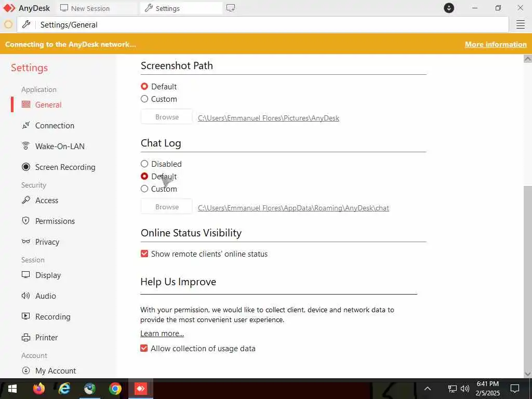Launch Internet Explorer from the taskbar
Image resolution: width=532 pixels, height=399 pixels.
tap(64, 389)
